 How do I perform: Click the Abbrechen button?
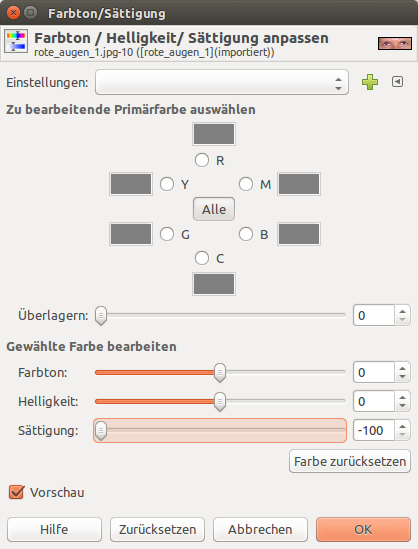[x=260, y=529]
